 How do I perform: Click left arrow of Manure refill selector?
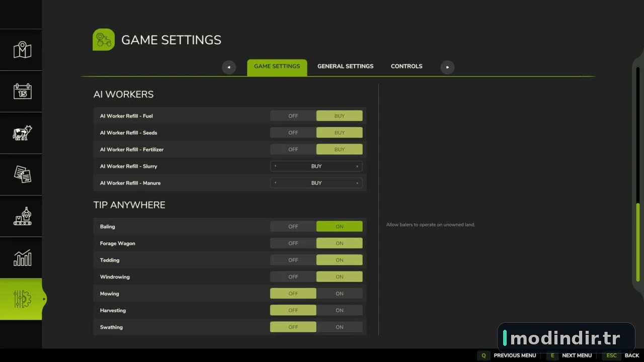tap(275, 183)
